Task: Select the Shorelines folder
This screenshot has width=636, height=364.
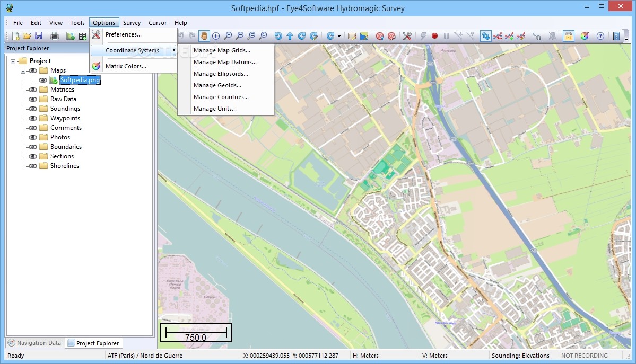Action: click(x=65, y=166)
